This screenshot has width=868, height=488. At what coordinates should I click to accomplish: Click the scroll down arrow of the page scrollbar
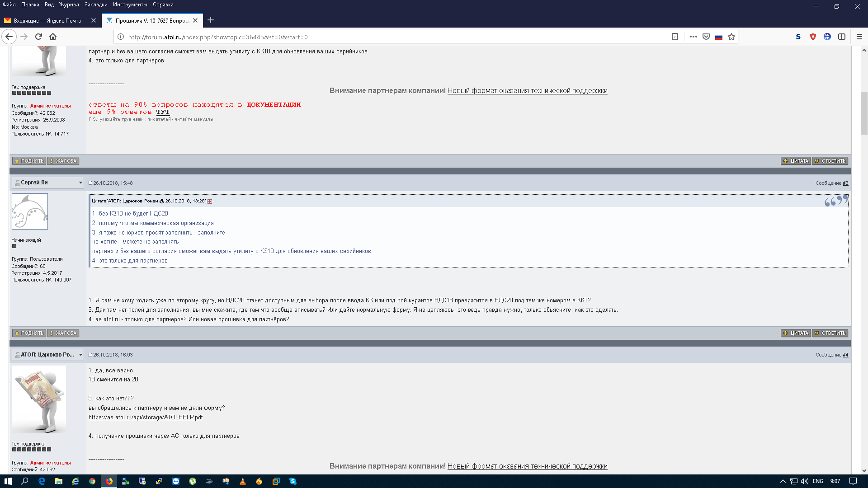(x=864, y=470)
